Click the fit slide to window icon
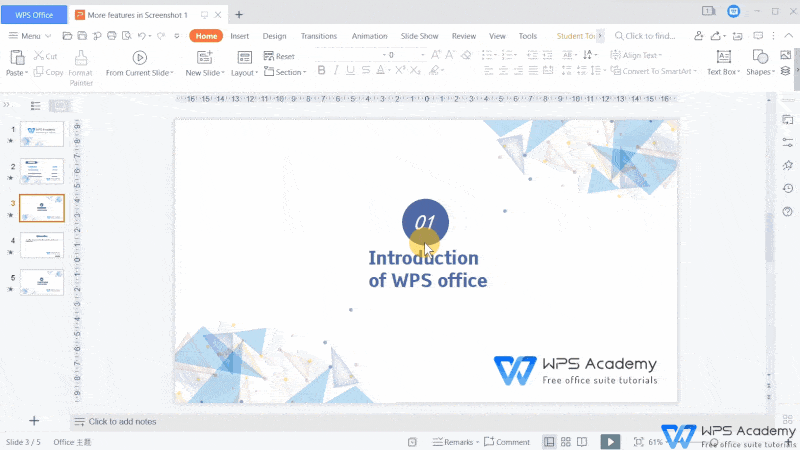800x450 pixels. coord(638,442)
